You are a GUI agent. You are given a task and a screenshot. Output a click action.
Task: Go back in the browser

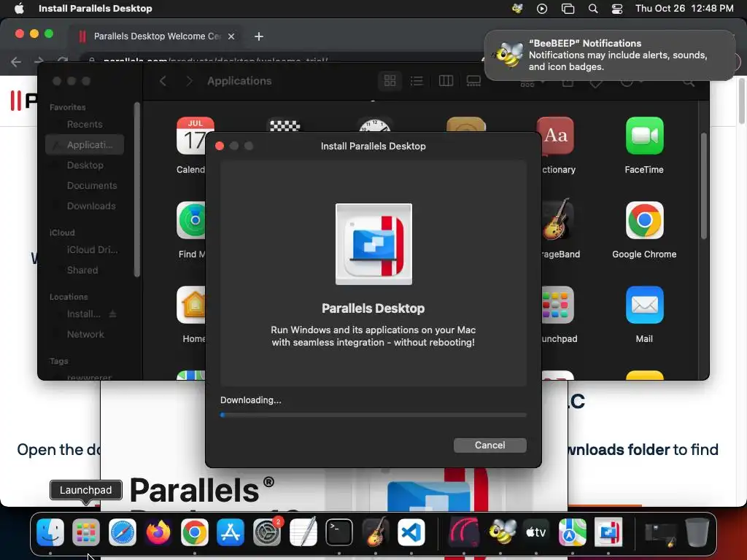click(x=16, y=61)
